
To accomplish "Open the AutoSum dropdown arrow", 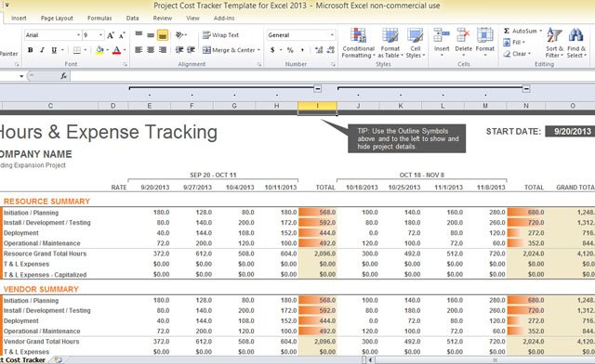I will pos(541,31).
